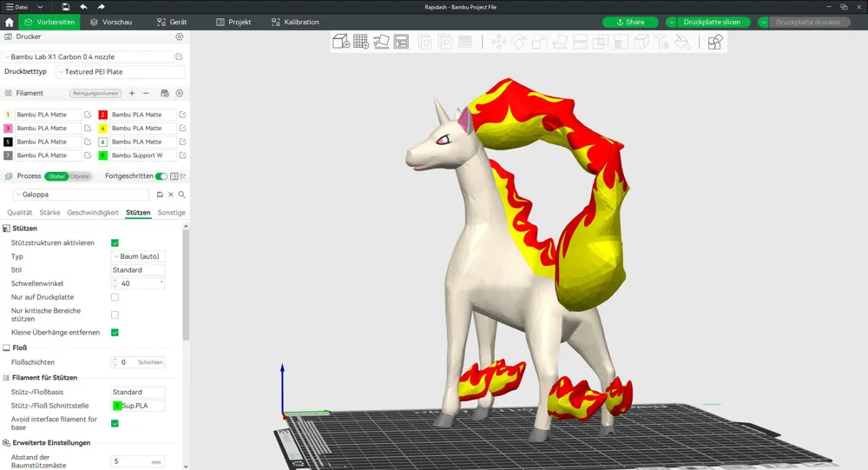The width and height of the screenshot is (868, 470).
Task: Click the Redo arrow in title bar
Action: tap(101, 7)
